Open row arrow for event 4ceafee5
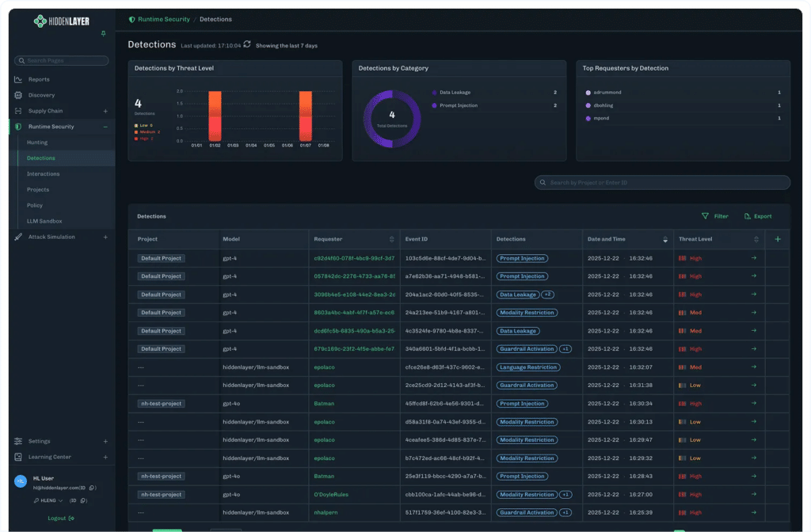 754,439
